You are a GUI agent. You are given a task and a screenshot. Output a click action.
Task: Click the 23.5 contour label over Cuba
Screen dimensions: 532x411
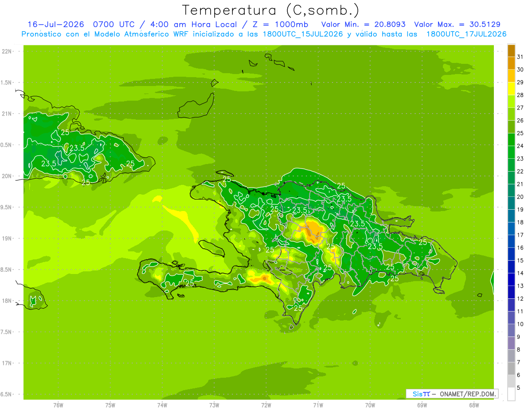pos(77,148)
